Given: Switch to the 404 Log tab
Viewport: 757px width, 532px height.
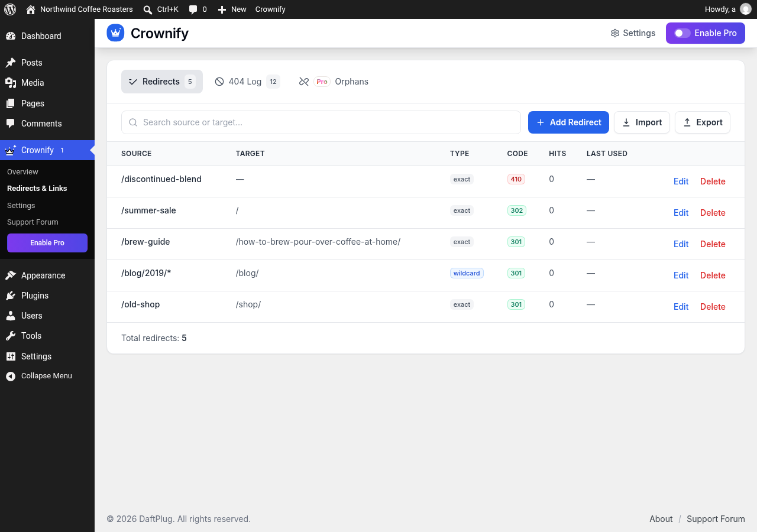Looking at the screenshot, I should 247,82.
